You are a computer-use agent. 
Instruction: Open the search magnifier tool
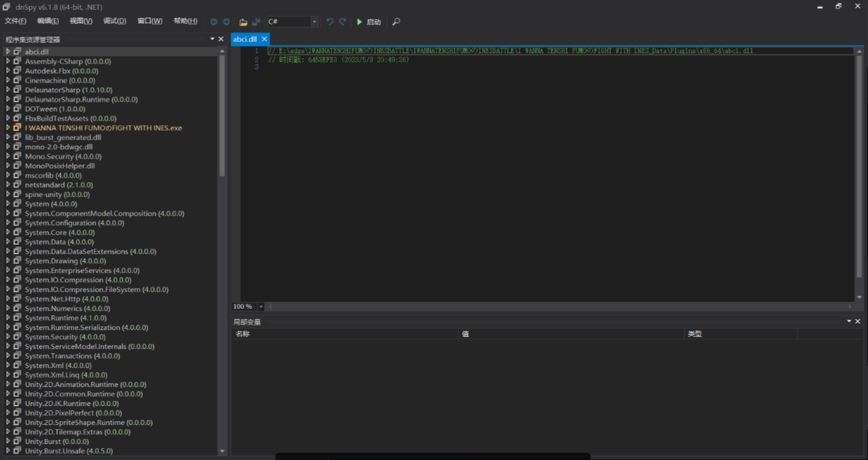396,22
